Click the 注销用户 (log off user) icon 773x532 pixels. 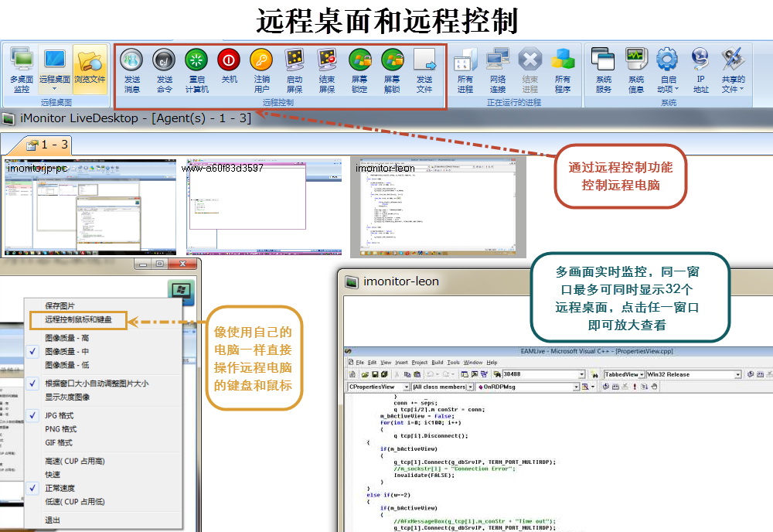click(262, 70)
